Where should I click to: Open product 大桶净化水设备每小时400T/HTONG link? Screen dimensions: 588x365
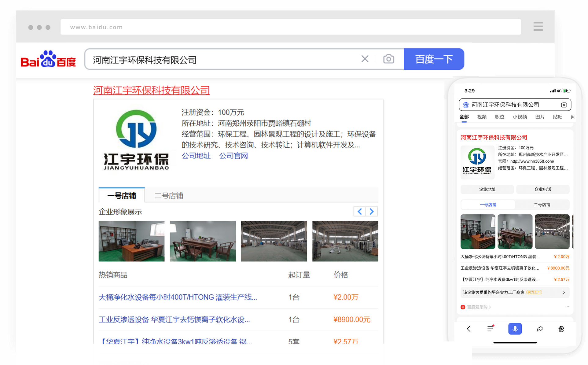point(178,297)
